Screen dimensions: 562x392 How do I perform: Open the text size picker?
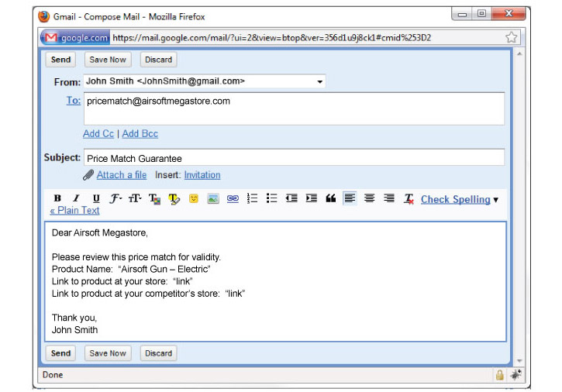pyautogui.click(x=135, y=199)
